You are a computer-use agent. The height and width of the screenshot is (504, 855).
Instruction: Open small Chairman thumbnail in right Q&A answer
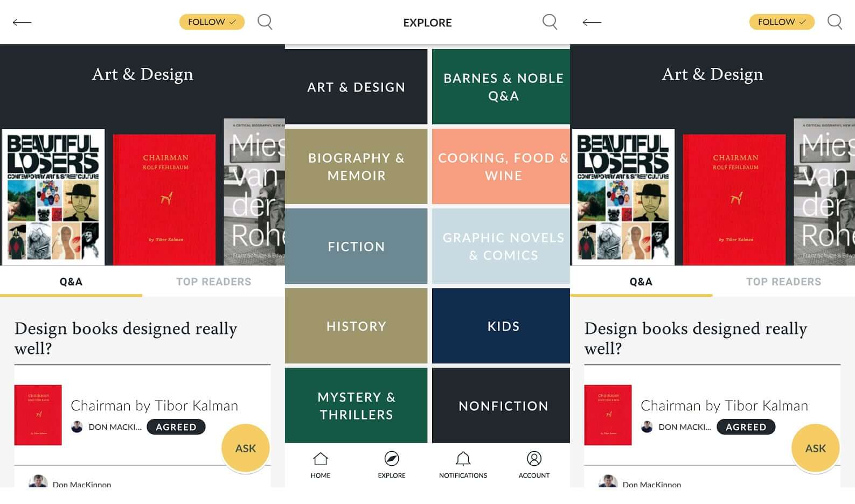point(608,415)
